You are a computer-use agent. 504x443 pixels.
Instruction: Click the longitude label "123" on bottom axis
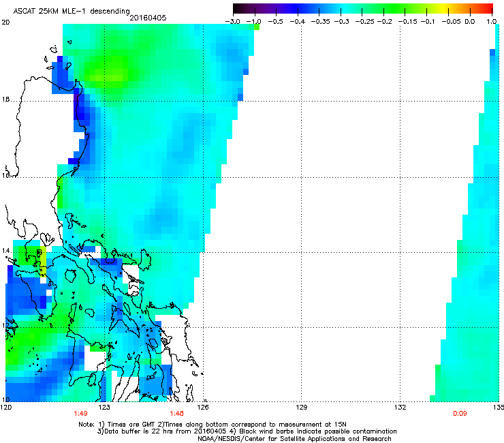click(x=104, y=408)
